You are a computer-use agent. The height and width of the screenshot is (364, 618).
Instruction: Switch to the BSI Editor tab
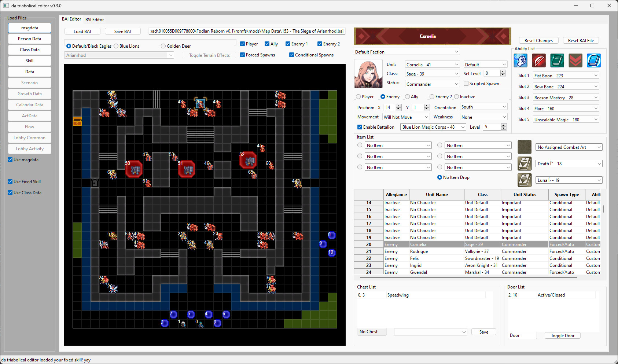pyautogui.click(x=94, y=19)
